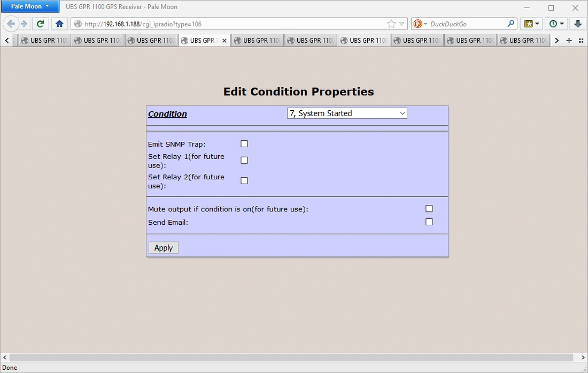Select the active UBS GPR tab

tap(204, 41)
